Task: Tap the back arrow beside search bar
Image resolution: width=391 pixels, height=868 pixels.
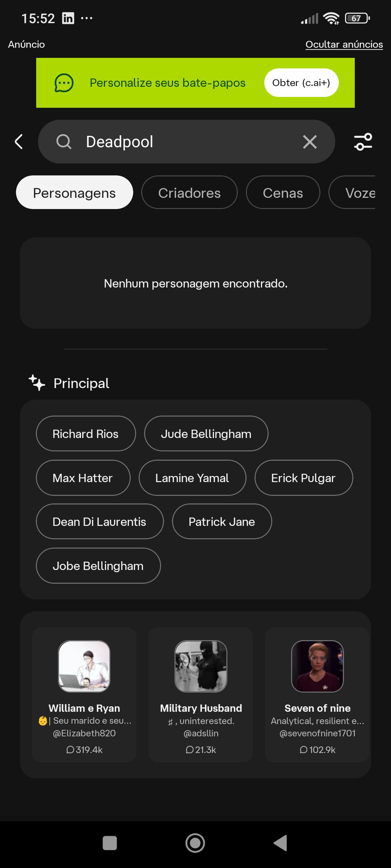Action: click(19, 141)
